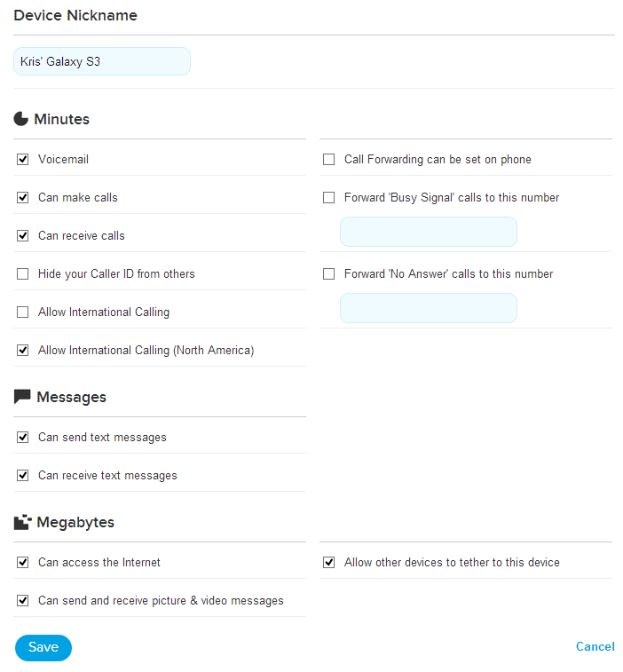Click the Minutes pie-chart icon
Screen dimensions: 623x672
[x=21, y=119]
